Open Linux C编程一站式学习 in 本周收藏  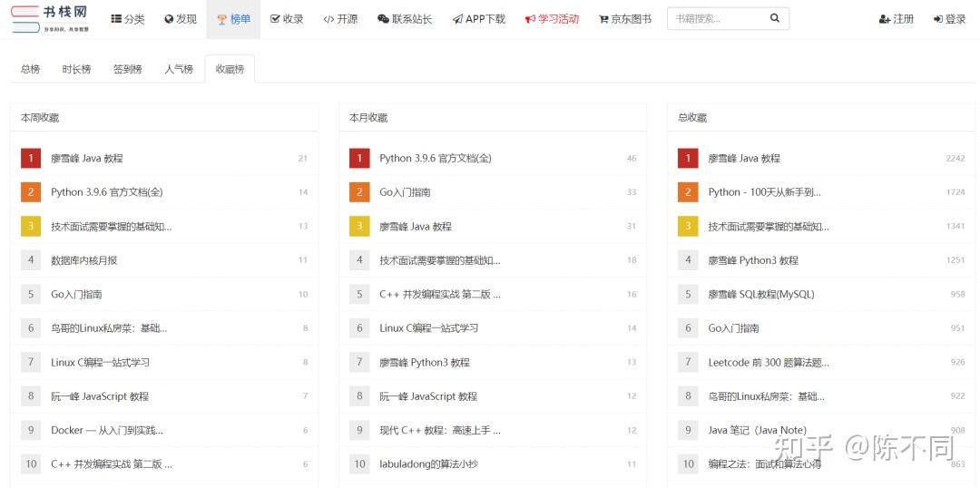pyautogui.click(x=100, y=363)
